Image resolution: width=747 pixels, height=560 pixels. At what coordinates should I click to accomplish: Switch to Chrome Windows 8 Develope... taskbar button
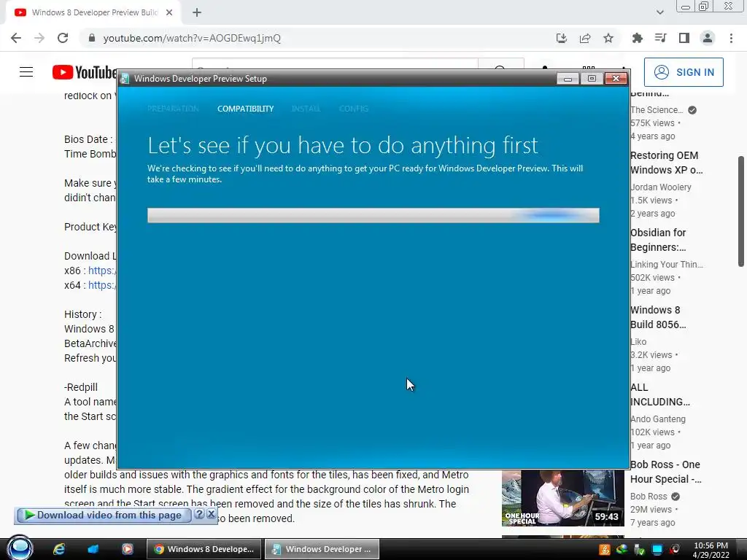click(x=204, y=549)
